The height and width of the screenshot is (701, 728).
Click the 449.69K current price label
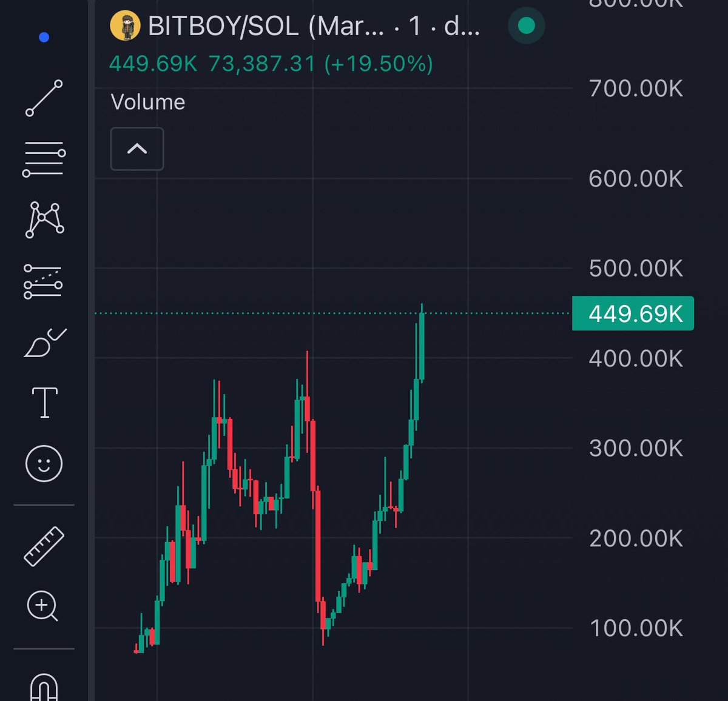(633, 314)
